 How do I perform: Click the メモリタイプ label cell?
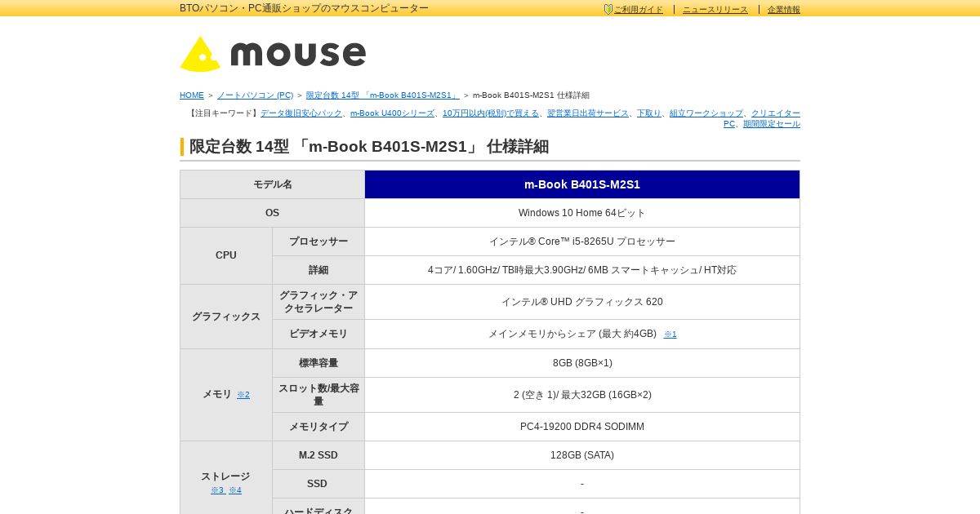pyautogui.click(x=318, y=427)
